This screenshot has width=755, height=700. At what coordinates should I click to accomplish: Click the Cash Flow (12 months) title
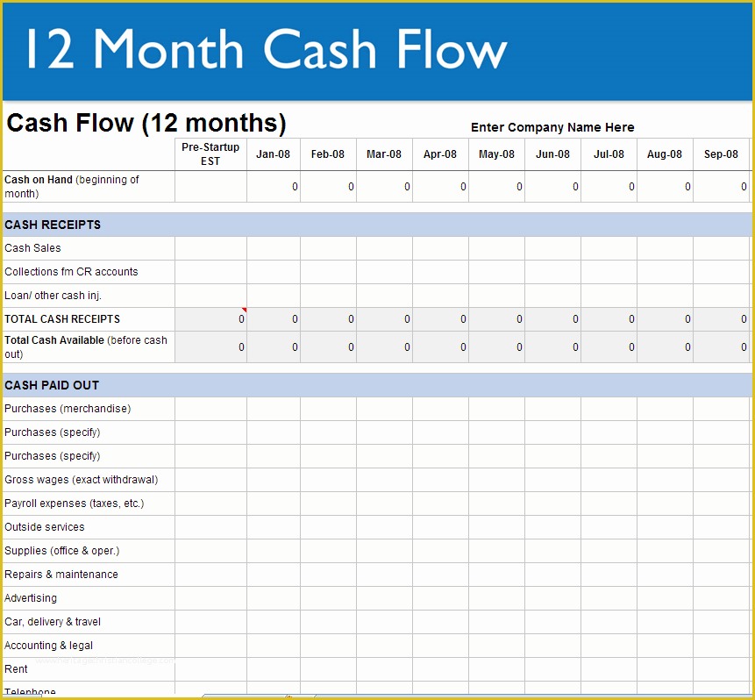point(146,122)
